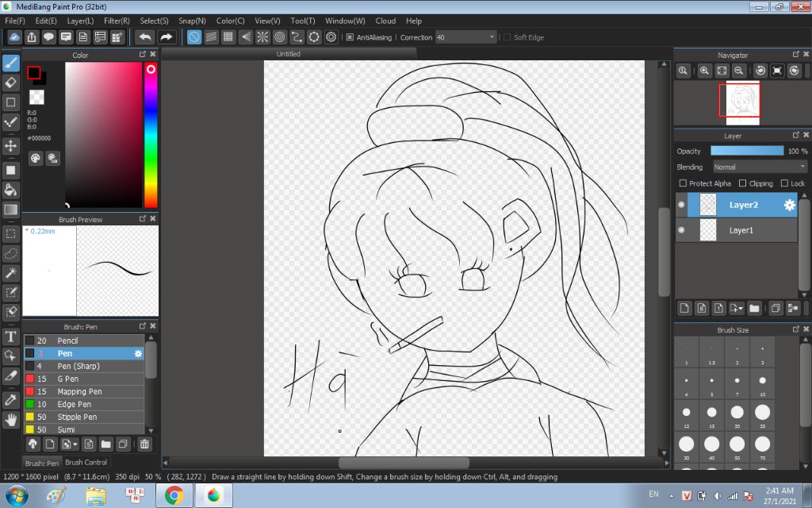Open Google Chrome from the taskbar
812x508 pixels.
[174, 496]
